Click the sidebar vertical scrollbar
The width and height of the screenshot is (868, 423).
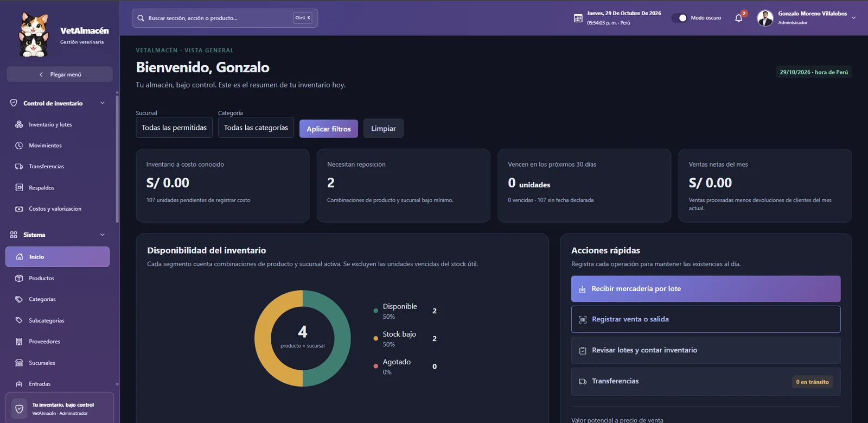tap(117, 159)
